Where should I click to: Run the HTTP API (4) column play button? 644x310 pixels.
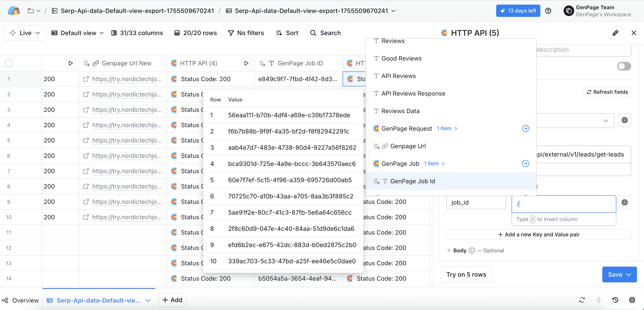pyautogui.click(x=246, y=63)
